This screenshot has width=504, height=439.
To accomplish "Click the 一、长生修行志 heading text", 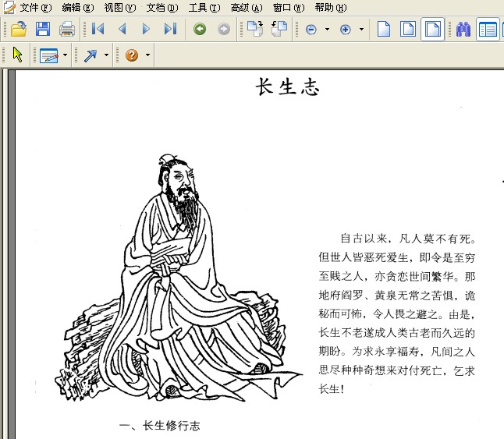I will pyautogui.click(x=160, y=426).
